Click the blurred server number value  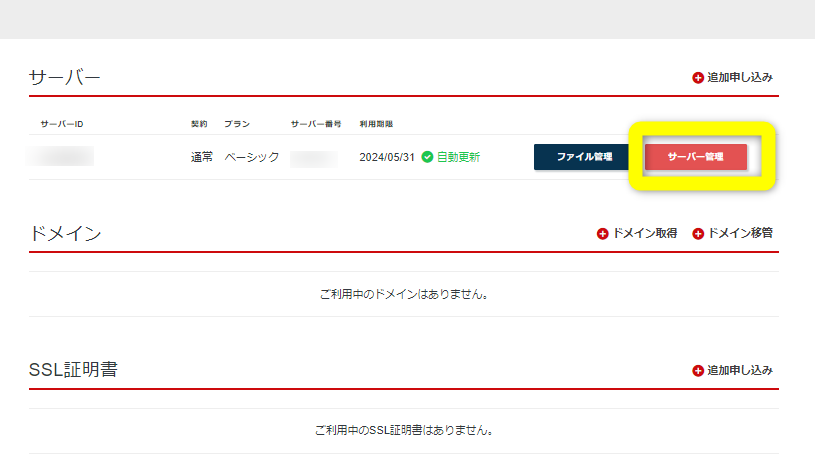coord(314,158)
